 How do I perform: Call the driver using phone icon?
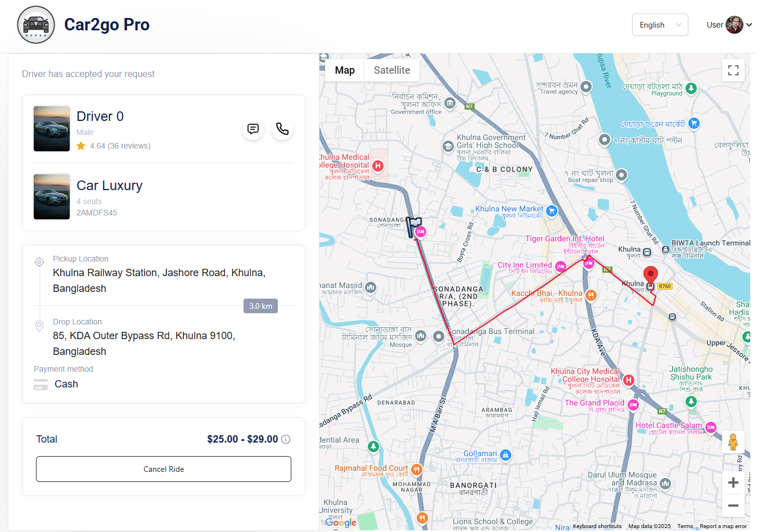click(282, 129)
